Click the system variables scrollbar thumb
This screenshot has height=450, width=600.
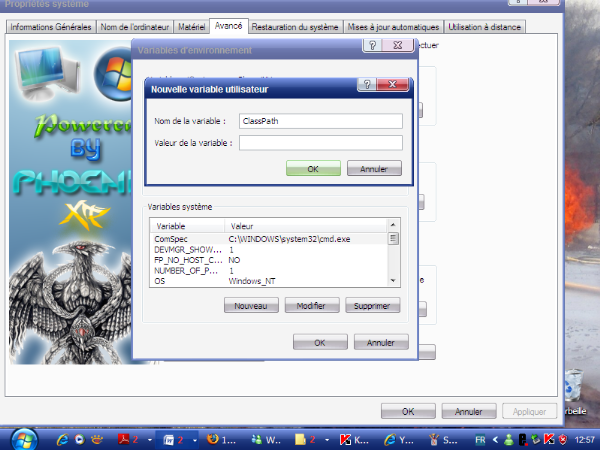[x=393, y=238]
